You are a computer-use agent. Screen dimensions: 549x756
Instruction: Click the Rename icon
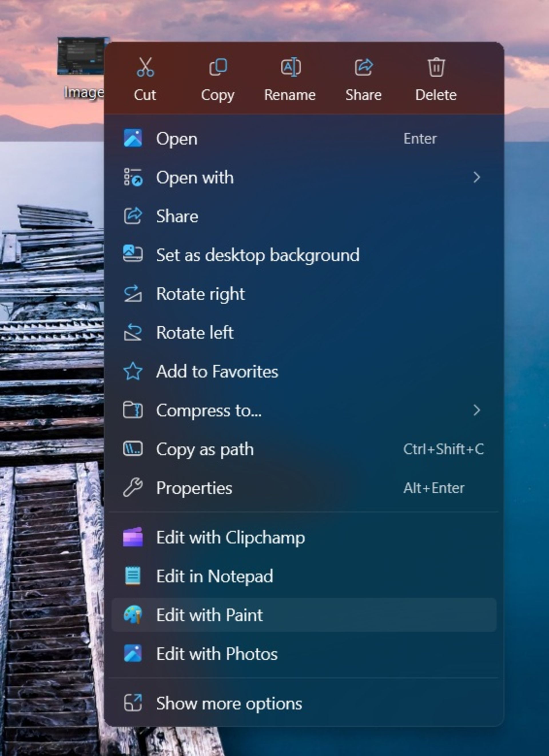(x=291, y=67)
